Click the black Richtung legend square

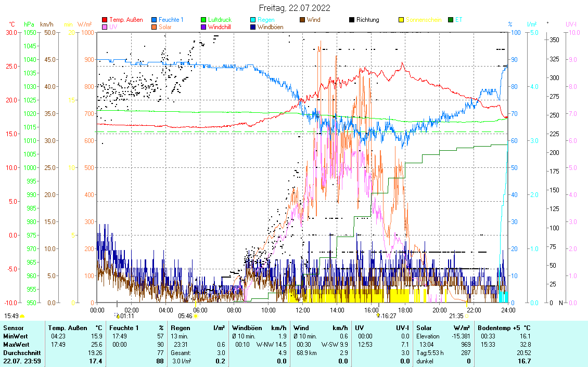(x=352, y=20)
